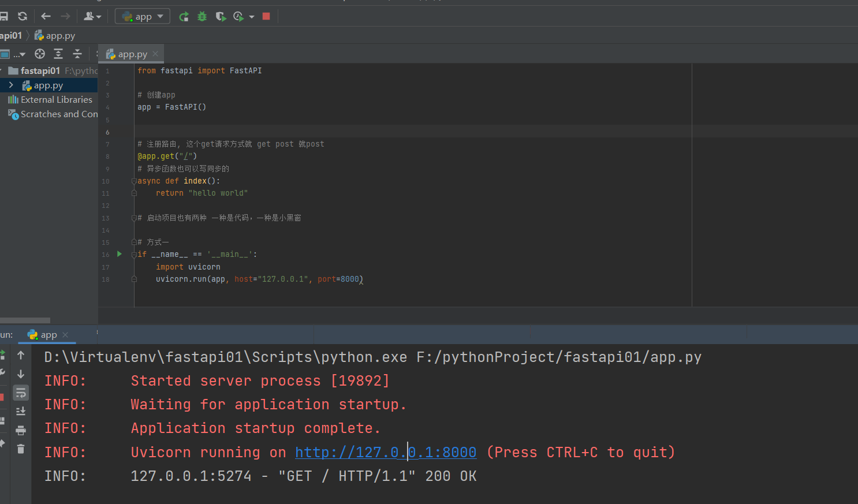Screen dimensions: 858x504
Task: Rerun 'app' with the green rerun icon
Action: 184,16
